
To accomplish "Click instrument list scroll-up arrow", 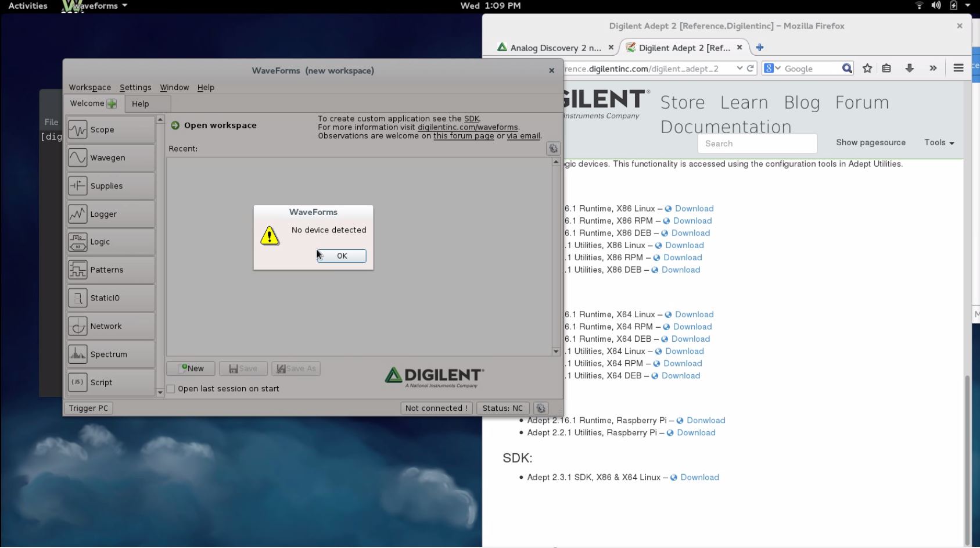I will click(160, 120).
